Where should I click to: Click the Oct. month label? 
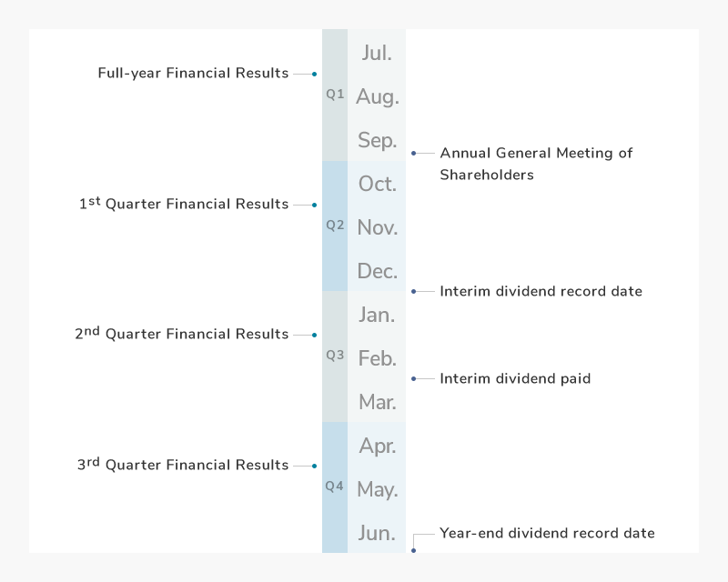point(378,184)
